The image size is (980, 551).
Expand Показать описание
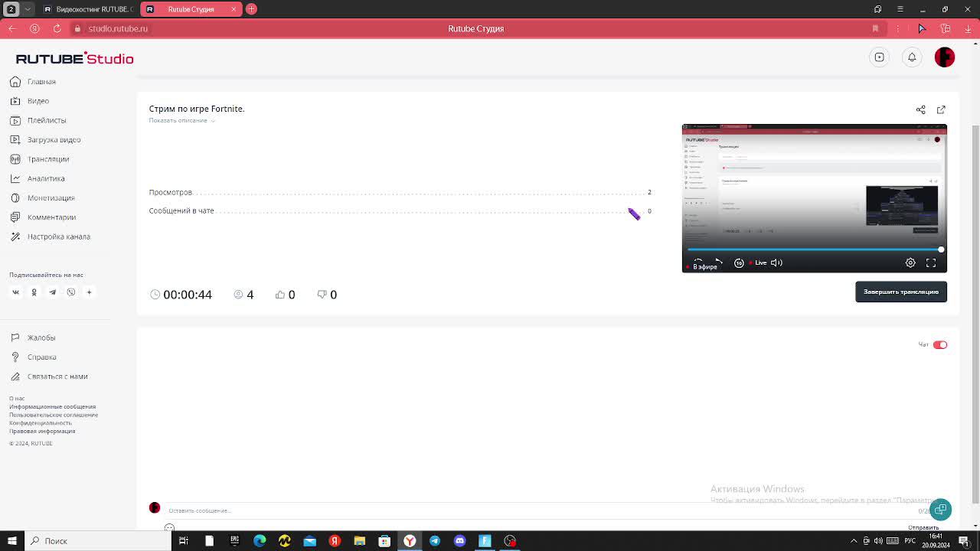click(181, 121)
